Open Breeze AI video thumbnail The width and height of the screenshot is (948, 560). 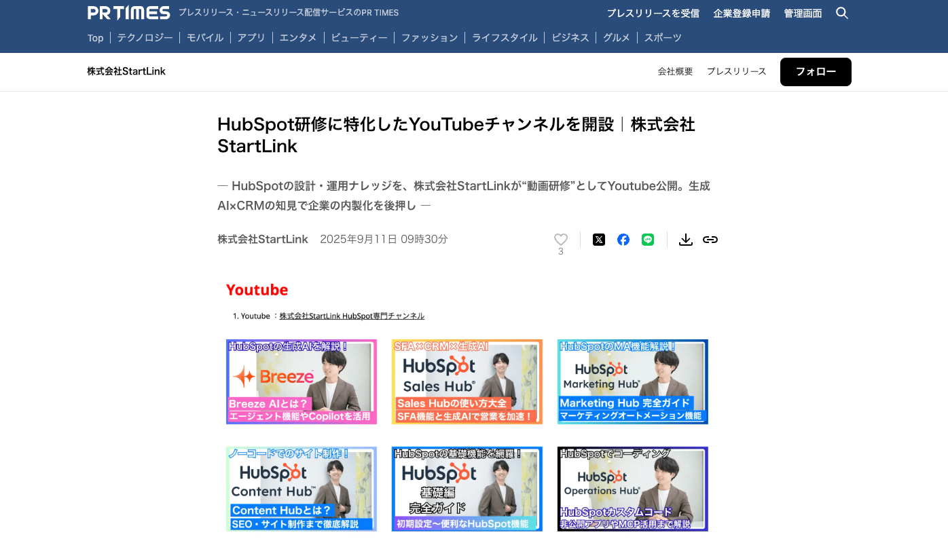(x=302, y=381)
